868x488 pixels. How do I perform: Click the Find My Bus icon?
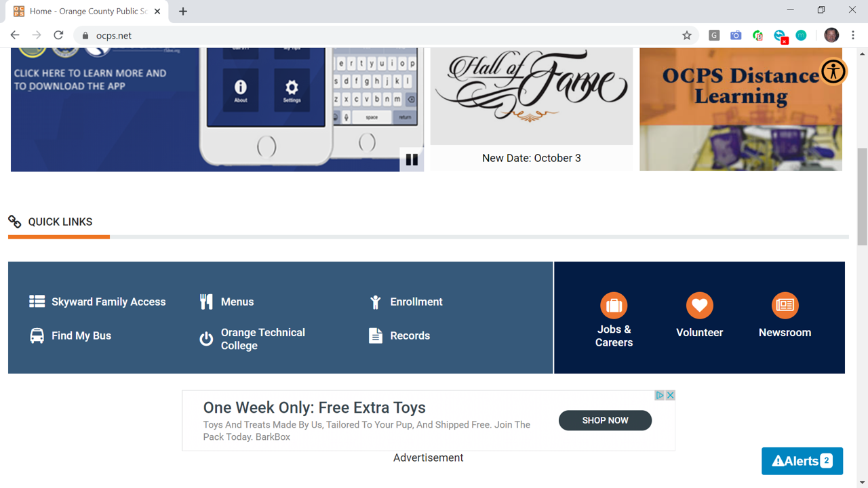[37, 335]
